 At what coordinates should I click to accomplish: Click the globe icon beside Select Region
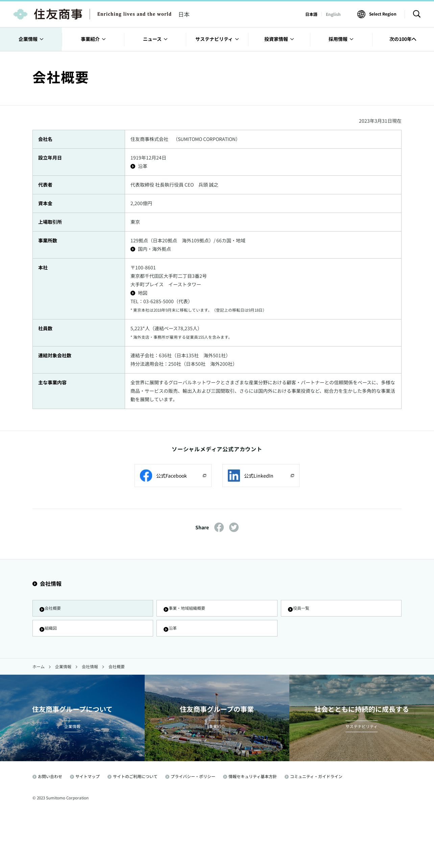pos(361,14)
